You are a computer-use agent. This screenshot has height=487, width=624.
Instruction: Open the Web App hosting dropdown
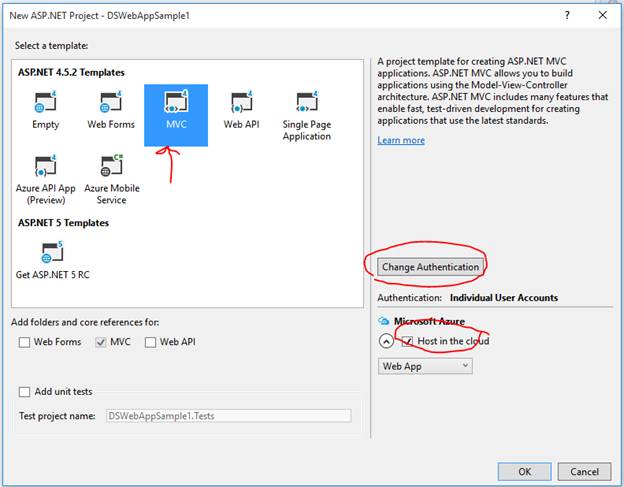[425, 366]
